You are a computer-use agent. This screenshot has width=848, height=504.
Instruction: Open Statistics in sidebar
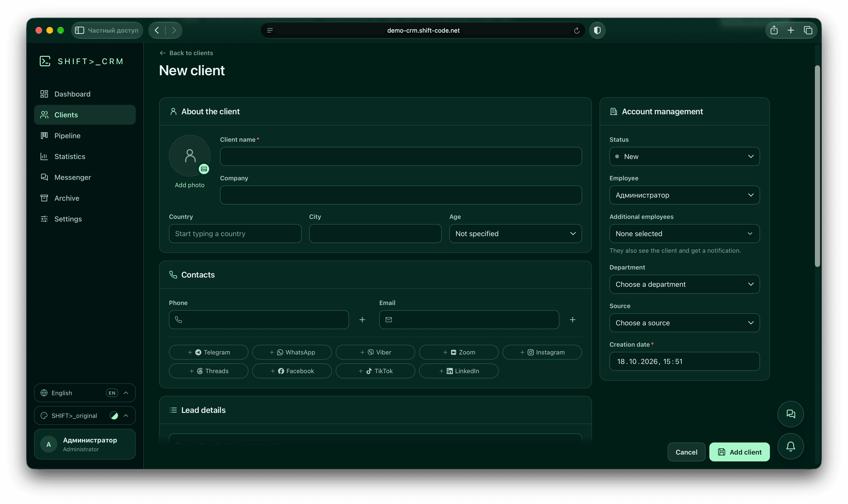pyautogui.click(x=84, y=156)
